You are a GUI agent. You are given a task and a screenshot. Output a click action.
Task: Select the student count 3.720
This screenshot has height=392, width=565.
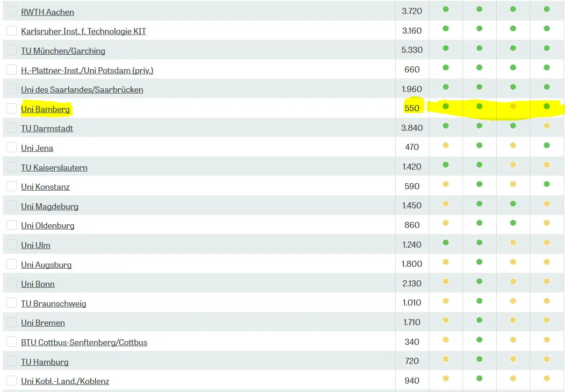(x=412, y=11)
